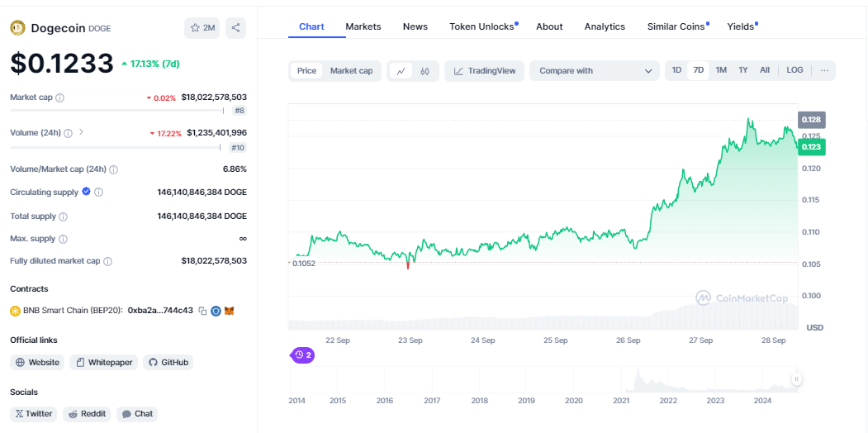Click the 0.128 price label on axis
The height and width of the screenshot is (433, 868).
(812, 120)
